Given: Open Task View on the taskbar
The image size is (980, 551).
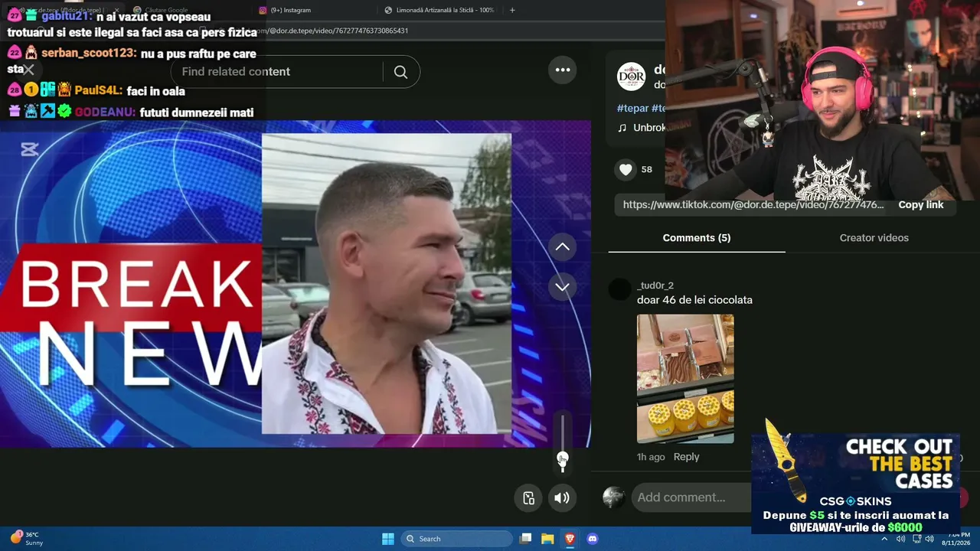Looking at the screenshot, I should click(x=525, y=539).
